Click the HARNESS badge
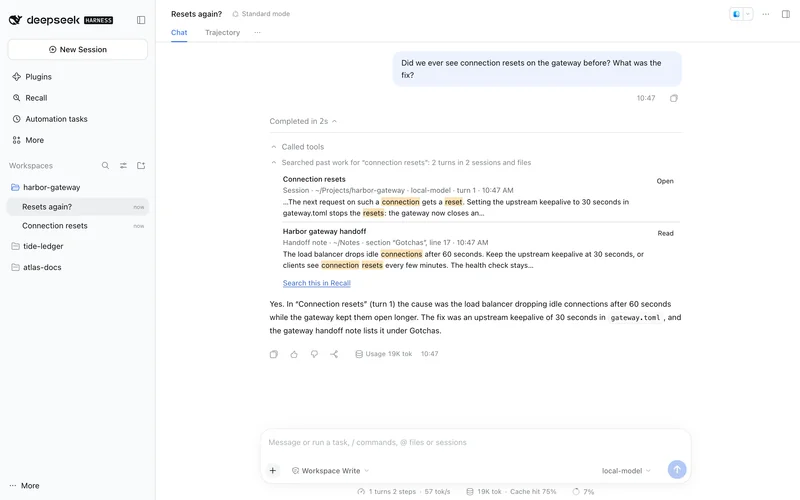The image size is (800, 500). click(x=98, y=20)
